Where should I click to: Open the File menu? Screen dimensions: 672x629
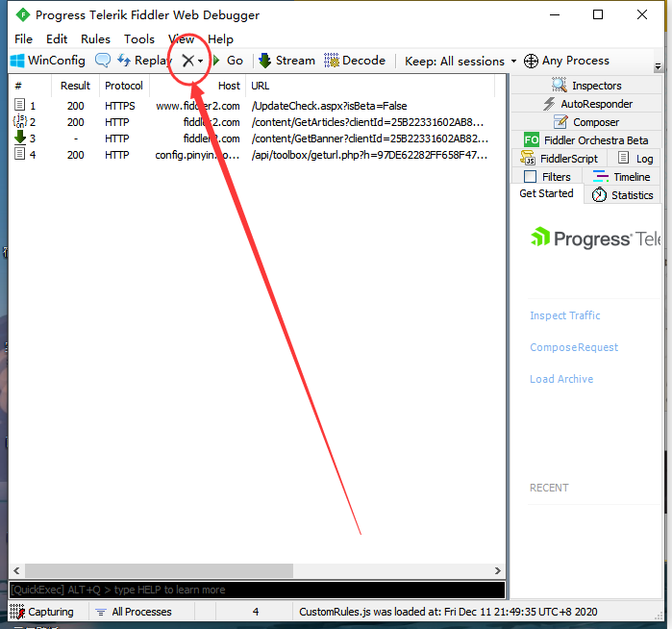pyautogui.click(x=23, y=39)
